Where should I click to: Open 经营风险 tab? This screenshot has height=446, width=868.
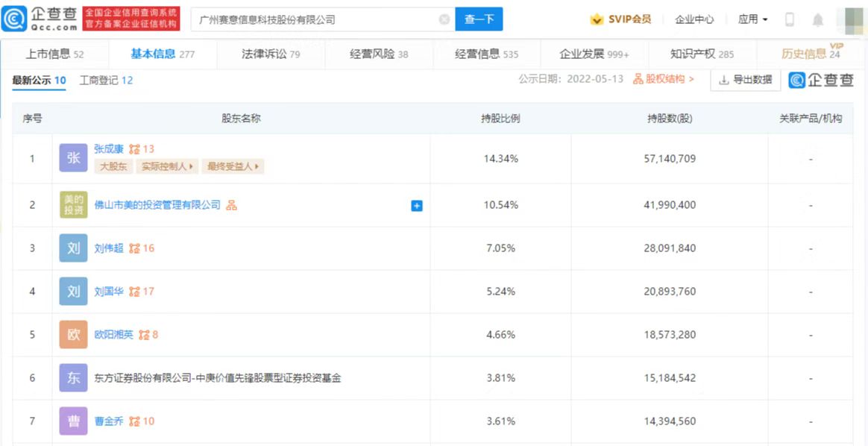pos(380,54)
